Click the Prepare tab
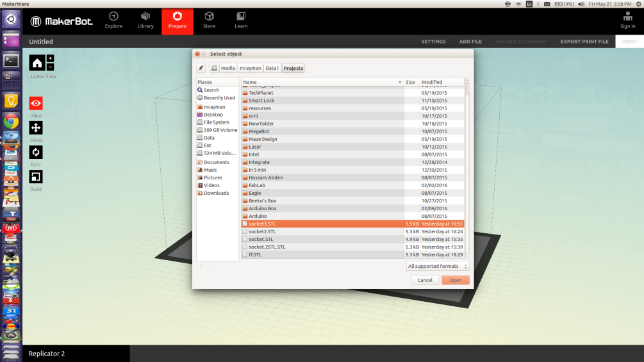This screenshot has height=362, width=644. pyautogui.click(x=178, y=21)
